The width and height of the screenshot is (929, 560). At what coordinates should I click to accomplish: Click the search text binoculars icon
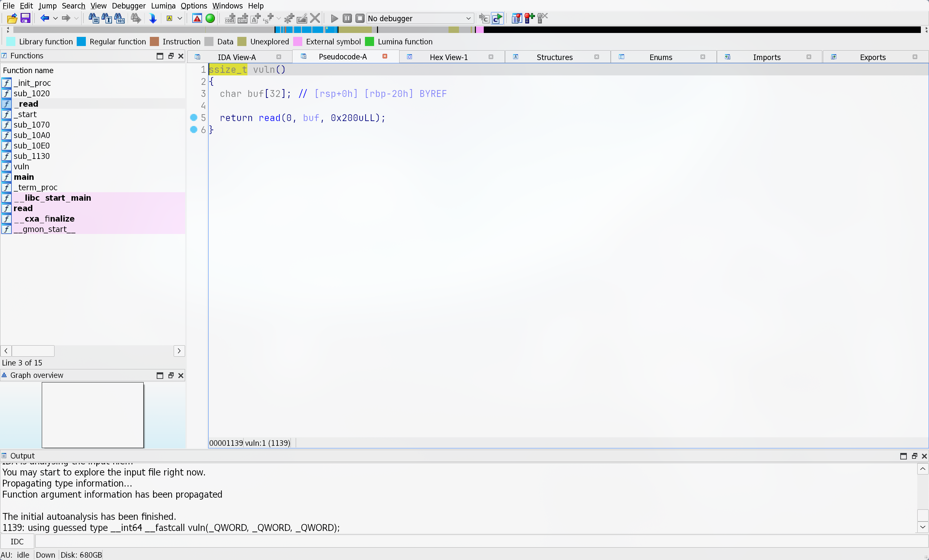tap(106, 18)
